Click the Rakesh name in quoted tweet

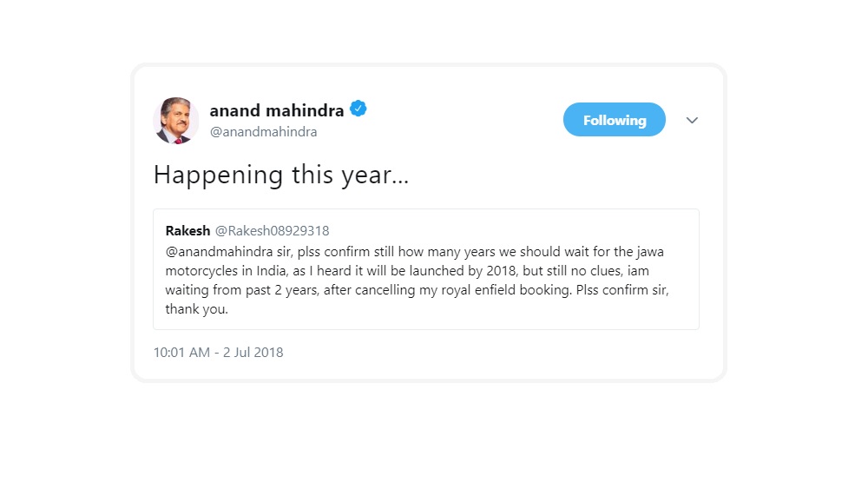(x=187, y=230)
